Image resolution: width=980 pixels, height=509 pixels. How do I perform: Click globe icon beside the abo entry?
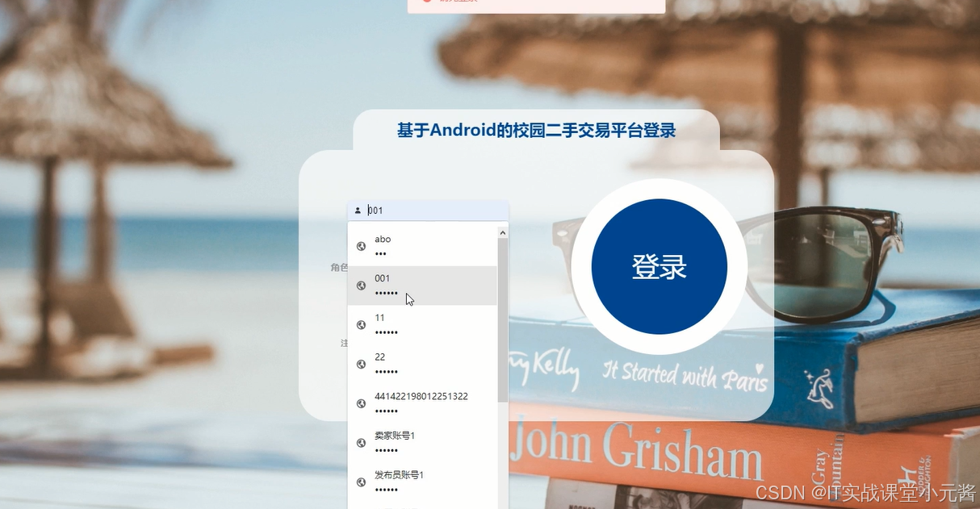pyautogui.click(x=361, y=246)
